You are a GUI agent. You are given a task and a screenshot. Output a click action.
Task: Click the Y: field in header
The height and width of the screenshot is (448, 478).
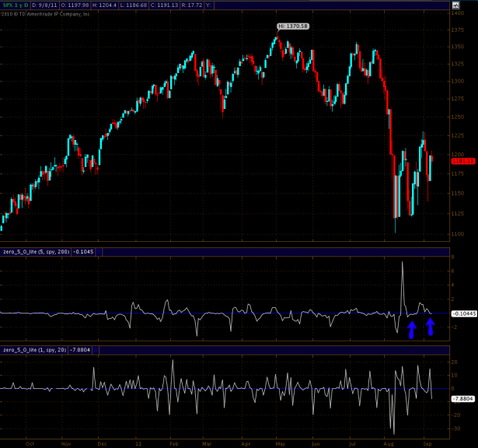click(x=208, y=5)
